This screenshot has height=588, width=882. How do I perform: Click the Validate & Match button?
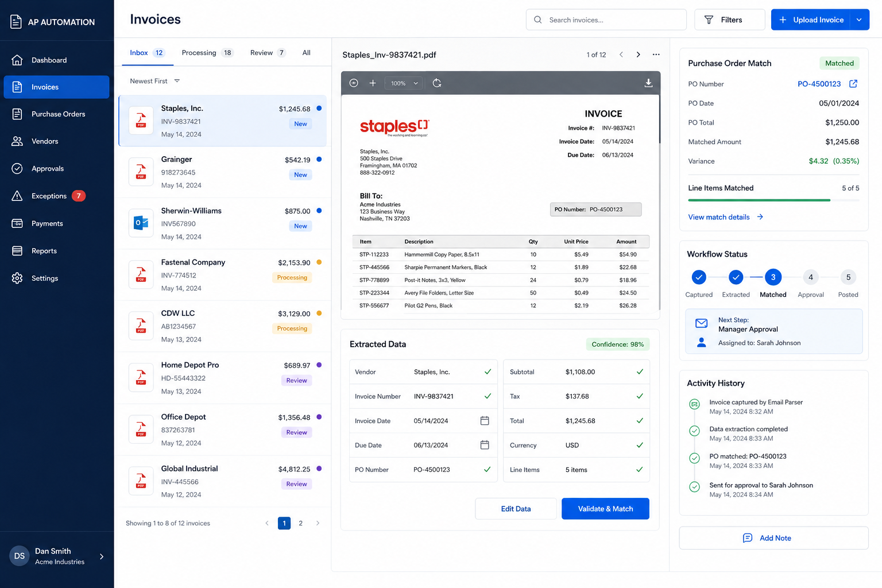605,509
